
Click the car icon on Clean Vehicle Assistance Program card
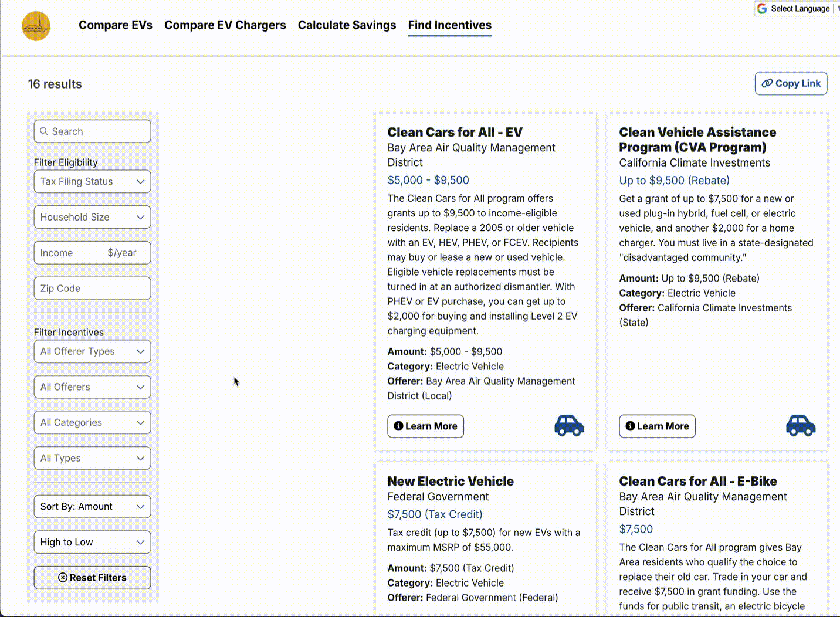[x=801, y=425]
